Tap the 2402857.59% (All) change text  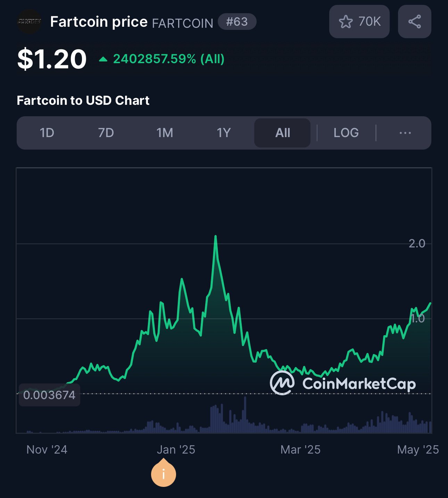169,59
